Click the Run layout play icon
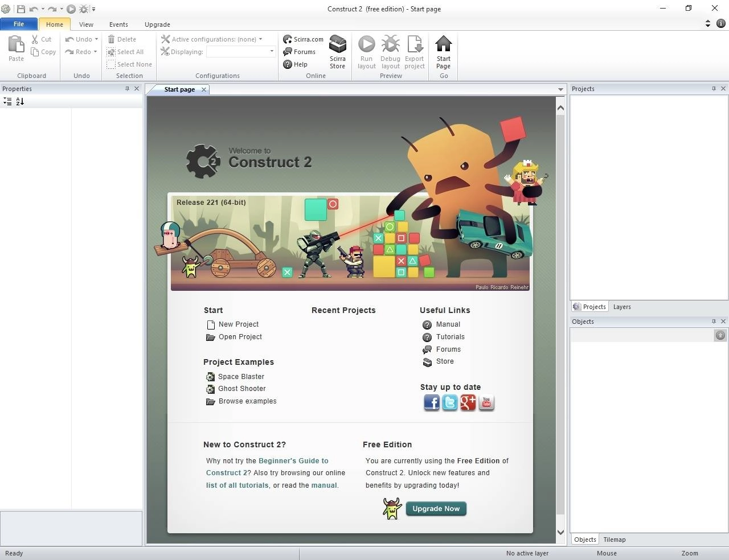The height and width of the screenshot is (560, 729). 366,44
